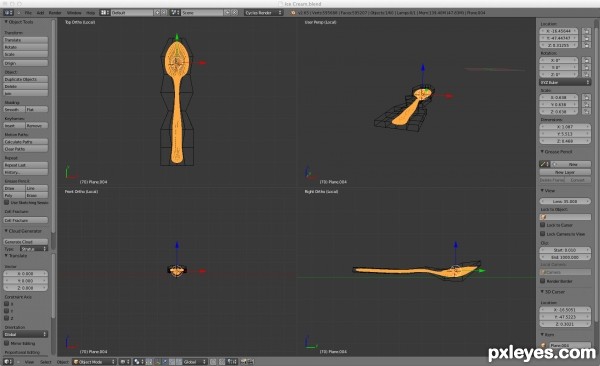The image size is (600, 366).
Task: Open the pivot point selector icon
Action: pyautogui.click(x=139, y=361)
